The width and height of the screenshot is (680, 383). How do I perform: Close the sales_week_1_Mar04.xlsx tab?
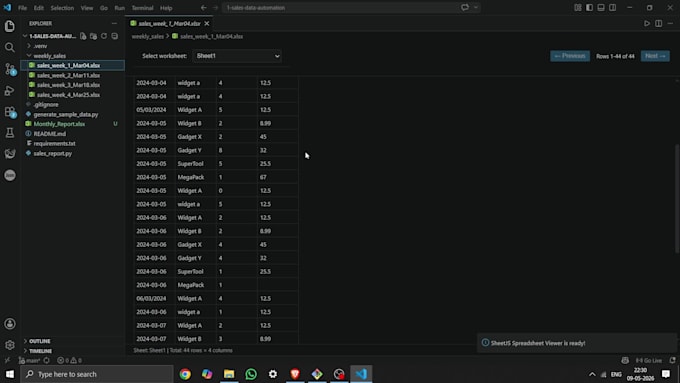click(x=207, y=23)
